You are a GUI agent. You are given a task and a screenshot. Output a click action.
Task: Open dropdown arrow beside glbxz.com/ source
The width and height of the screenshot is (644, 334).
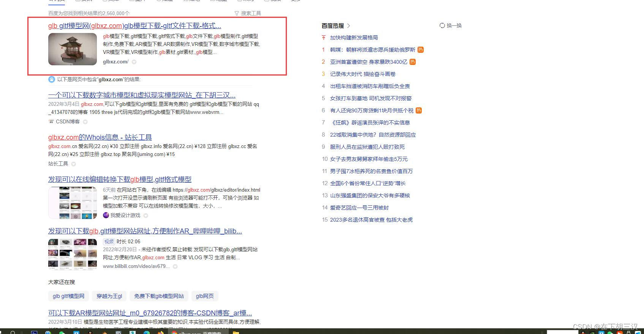pos(134,62)
